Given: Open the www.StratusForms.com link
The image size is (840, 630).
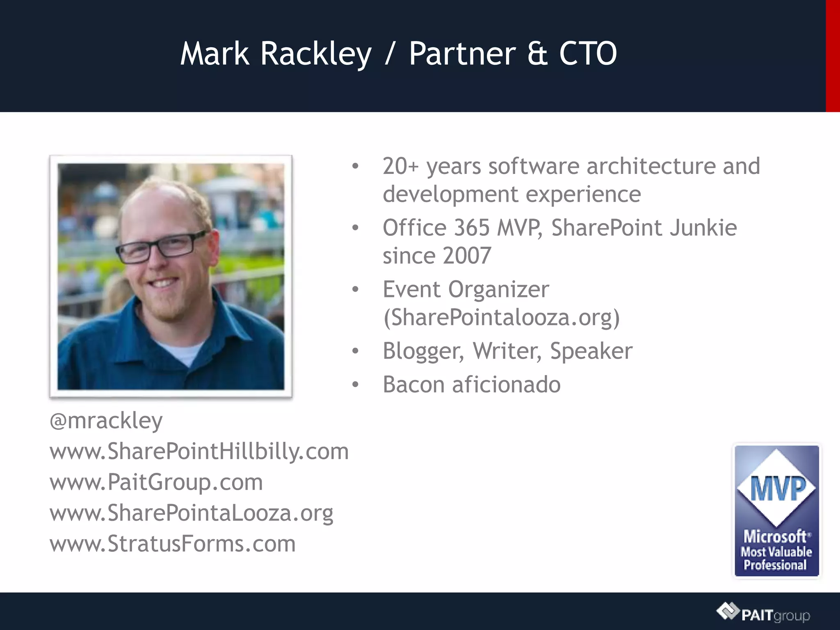Looking at the screenshot, I should (x=172, y=544).
